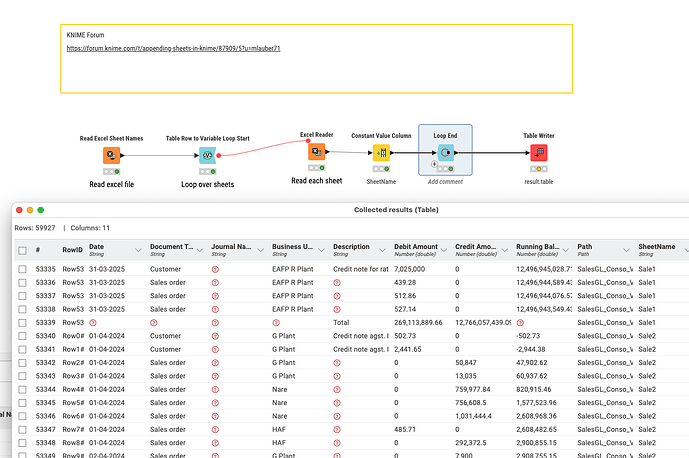Click the HAF cell in row 53347
This screenshot has height=458, width=689.
(x=279, y=429)
